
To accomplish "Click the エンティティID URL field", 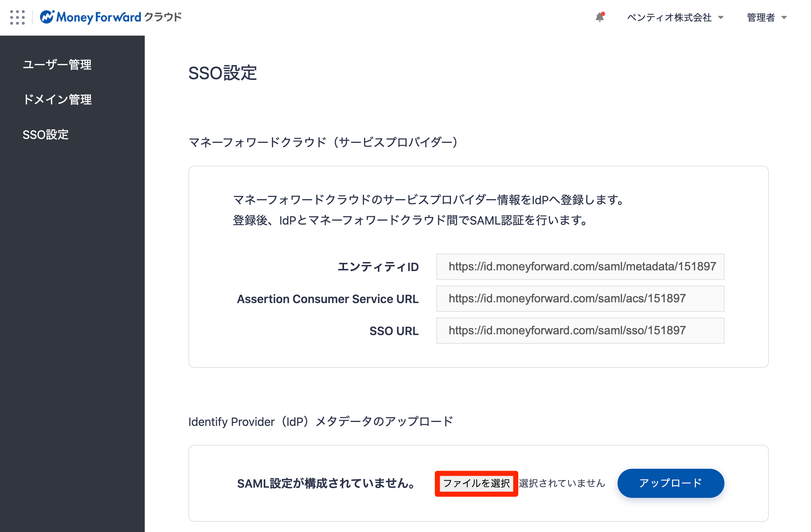I will click(x=580, y=267).
